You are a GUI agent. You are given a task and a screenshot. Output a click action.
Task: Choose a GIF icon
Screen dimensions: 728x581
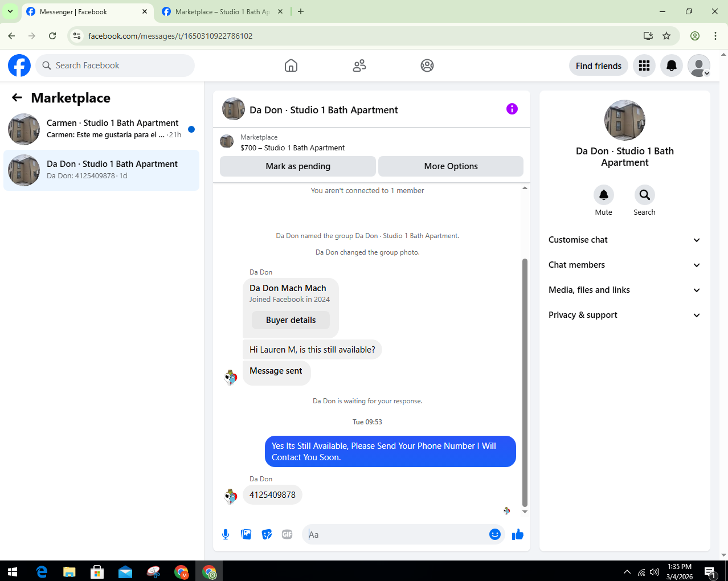coord(287,534)
